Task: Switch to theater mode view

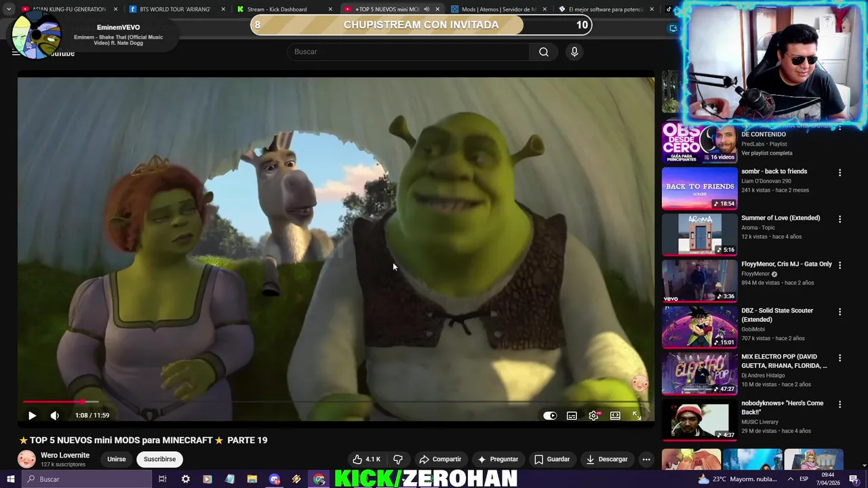Action: point(615,415)
